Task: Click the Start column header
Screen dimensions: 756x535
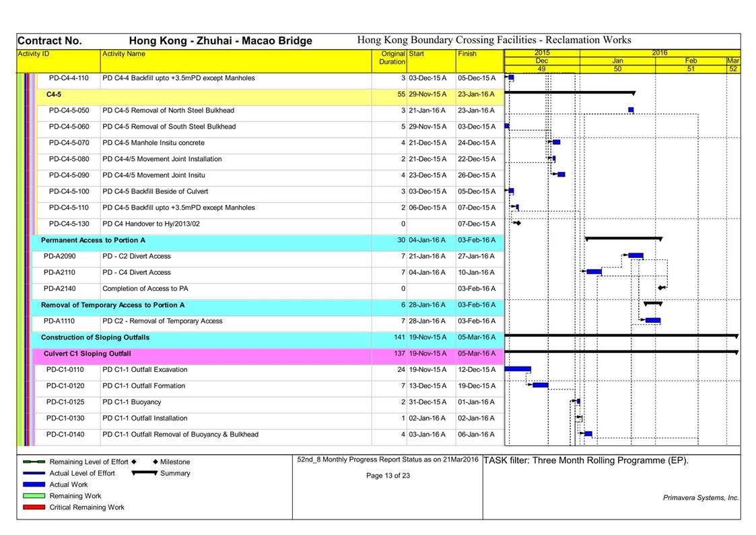Action: click(x=431, y=61)
